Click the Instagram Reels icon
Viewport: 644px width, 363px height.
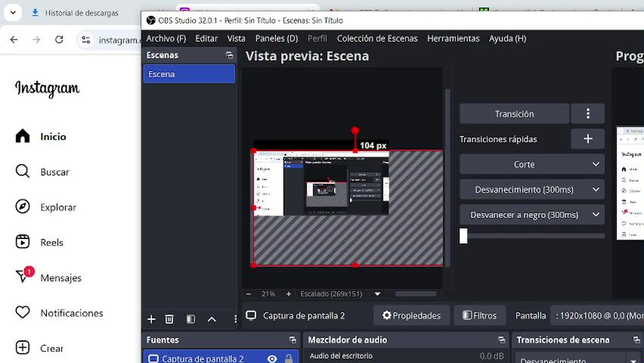(x=23, y=242)
